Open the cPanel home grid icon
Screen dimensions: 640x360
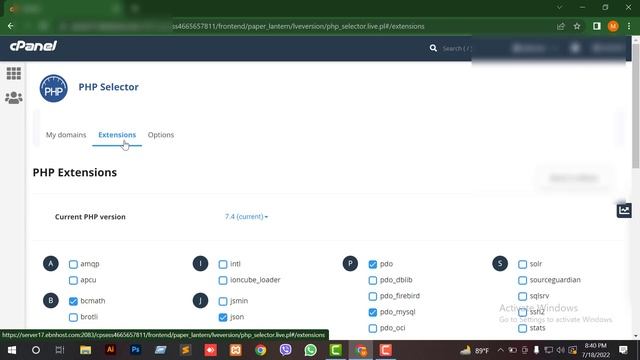14,73
